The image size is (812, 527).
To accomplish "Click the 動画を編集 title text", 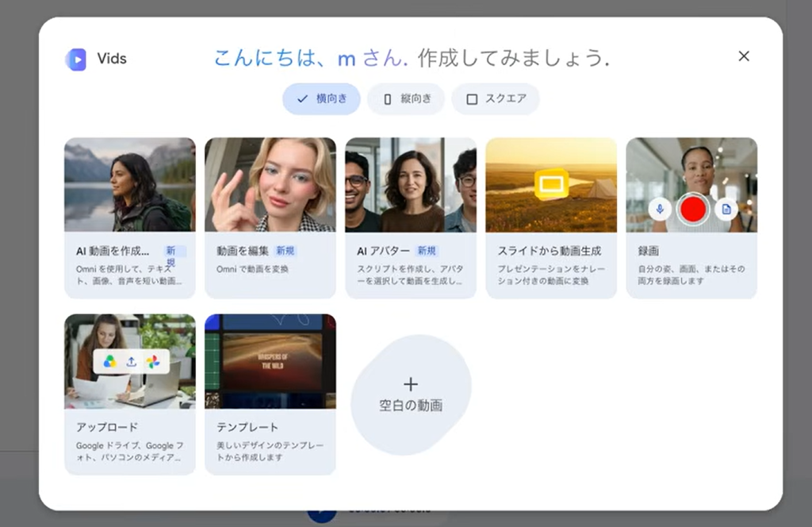I will tap(243, 251).
